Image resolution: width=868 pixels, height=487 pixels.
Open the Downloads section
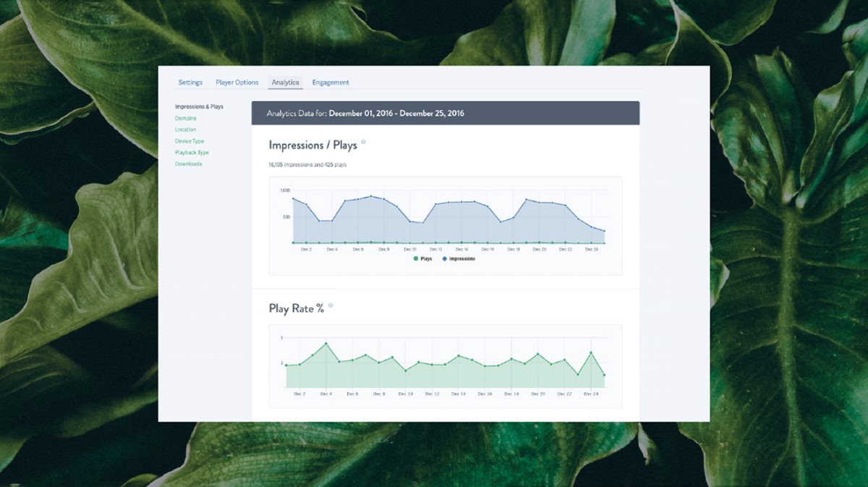(x=188, y=164)
